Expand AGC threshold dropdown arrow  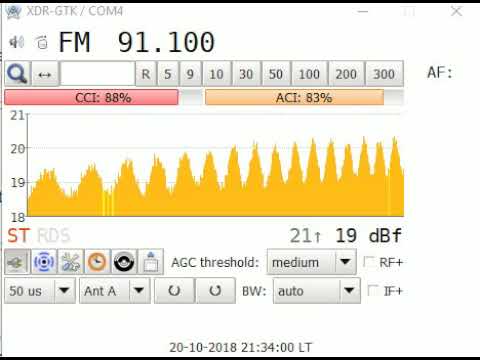point(345,262)
